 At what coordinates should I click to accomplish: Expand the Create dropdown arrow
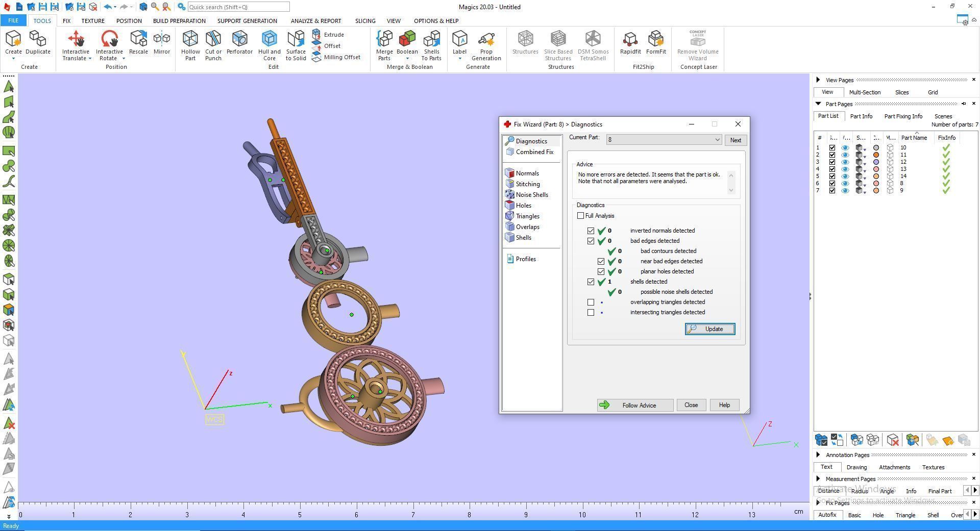pyautogui.click(x=13, y=59)
